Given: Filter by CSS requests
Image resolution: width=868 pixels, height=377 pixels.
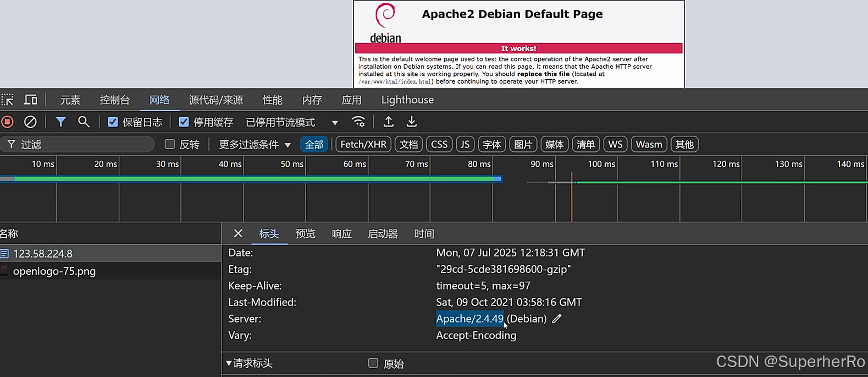Looking at the screenshot, I should [x=439, y=144].
